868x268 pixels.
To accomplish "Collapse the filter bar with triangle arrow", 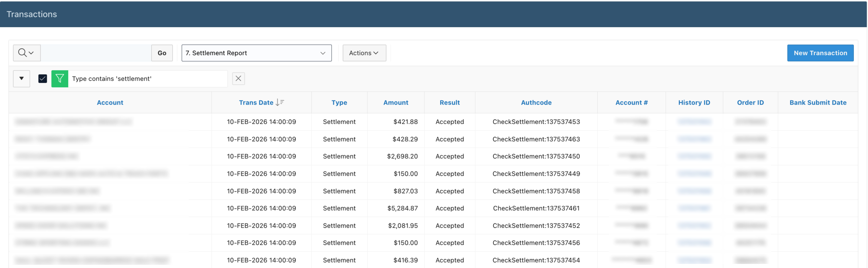I will 22,79.
